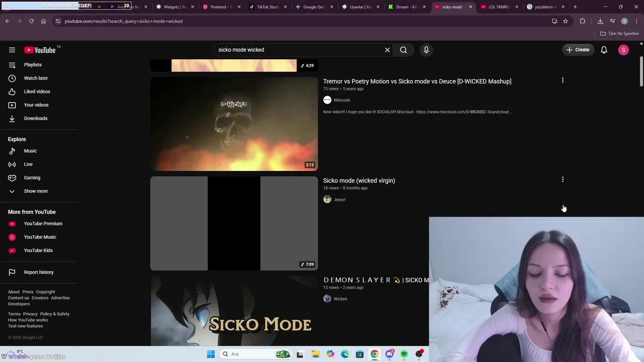Open browser downloads icon
This screenshot has height=362, width=644.
600,21
